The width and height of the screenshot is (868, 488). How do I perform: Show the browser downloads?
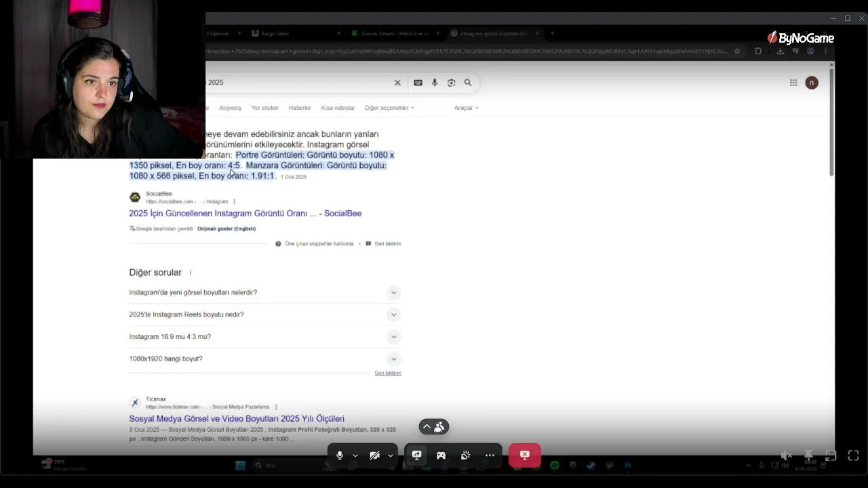tap(781, 51)
